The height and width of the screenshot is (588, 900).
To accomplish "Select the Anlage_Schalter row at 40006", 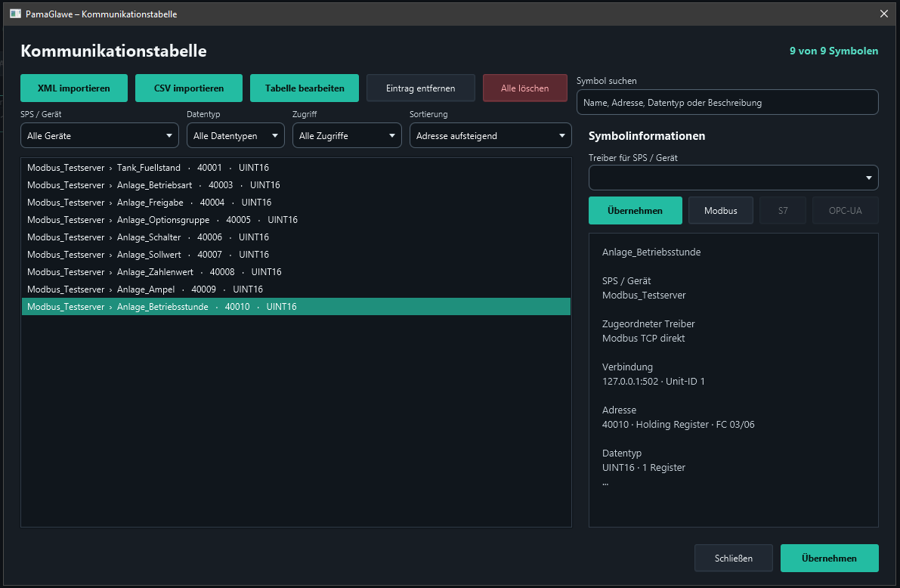I will pyautogui.click(x=296, y=237).
